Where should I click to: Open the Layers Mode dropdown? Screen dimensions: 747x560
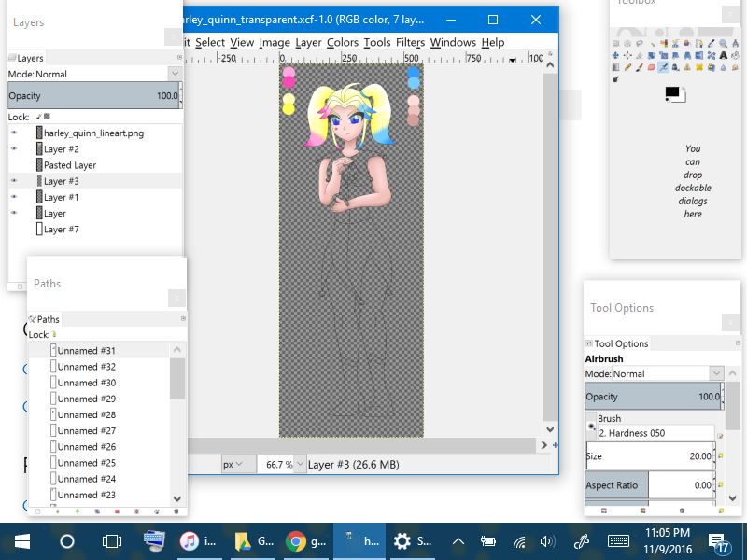click(x=175, y=74)
